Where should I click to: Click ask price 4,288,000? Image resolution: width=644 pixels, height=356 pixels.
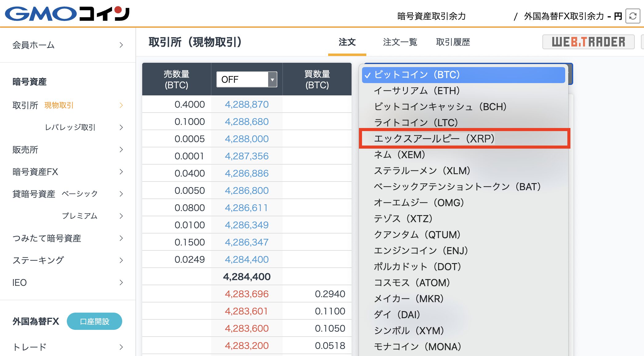[247, 139]
